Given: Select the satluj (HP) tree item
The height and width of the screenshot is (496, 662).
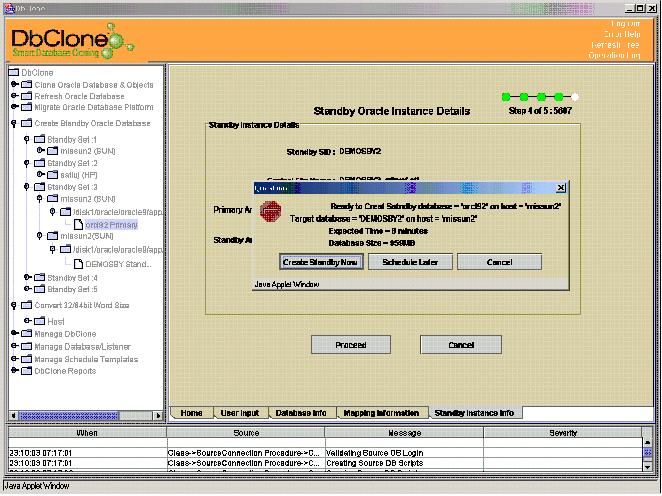Looking at the screenshot, I should tap(79, 175).
